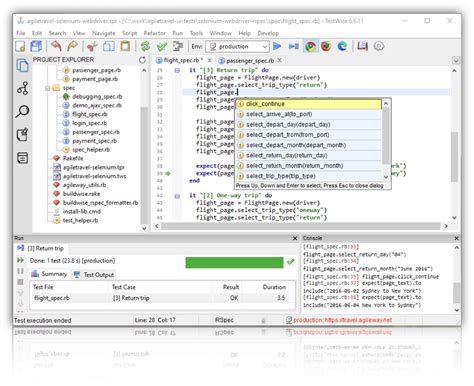
Task: Collapse the One-way trip block on line 42
Action: pos(177,196)
